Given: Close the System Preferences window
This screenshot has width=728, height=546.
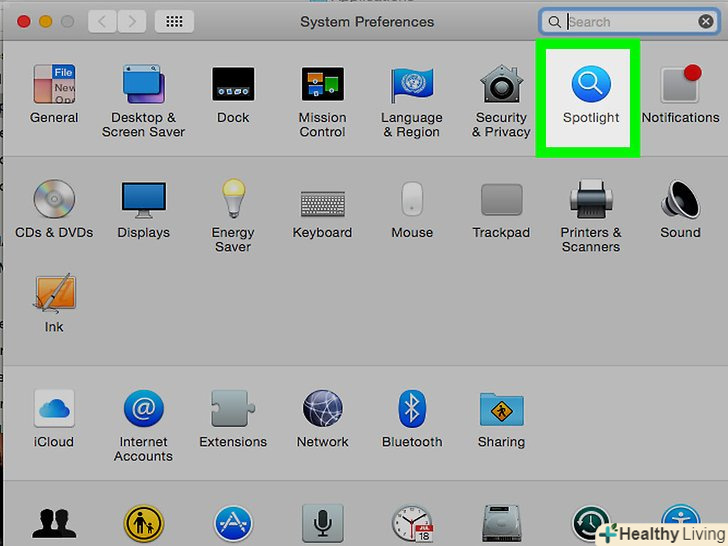Looking at the screenshot, I should tap(24, 21).
